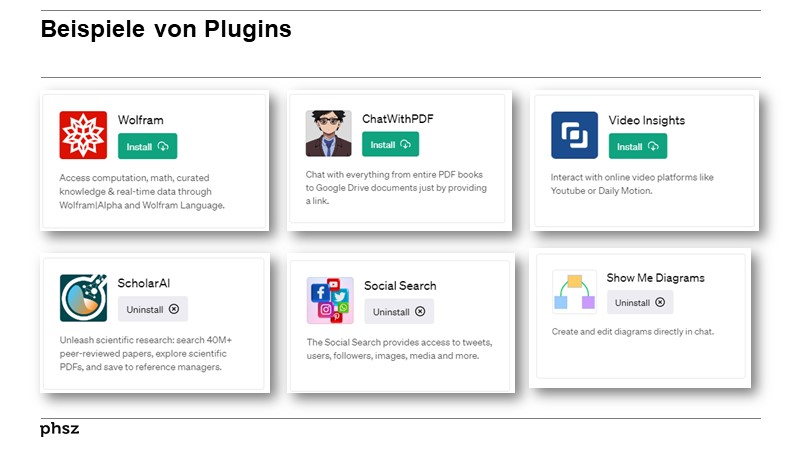
Task: Uninstall the Social Search plugin
Action: point(399,312)
